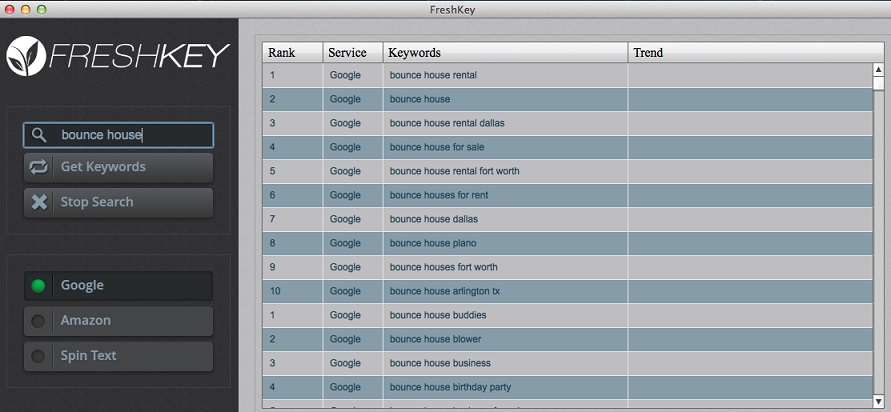Screen dimensions: 891x412
Task: Click rank 7 cell for bounce house dallas
Action: [293, 219]
